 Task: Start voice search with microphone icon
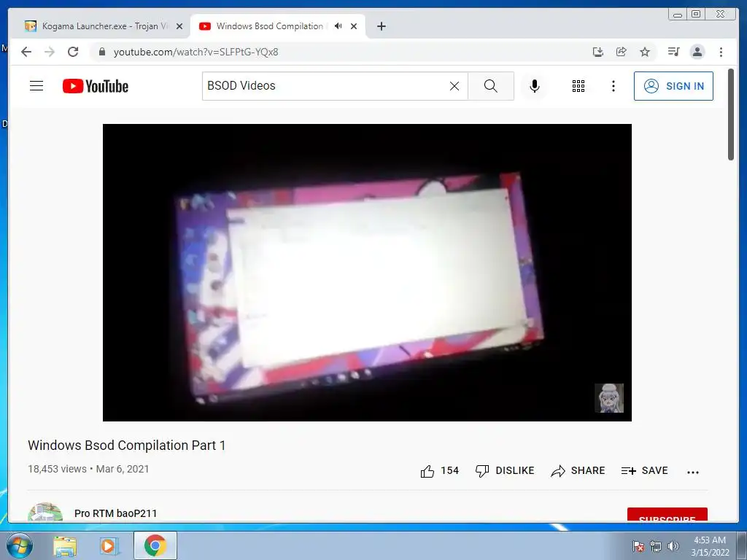click(535, 86)
